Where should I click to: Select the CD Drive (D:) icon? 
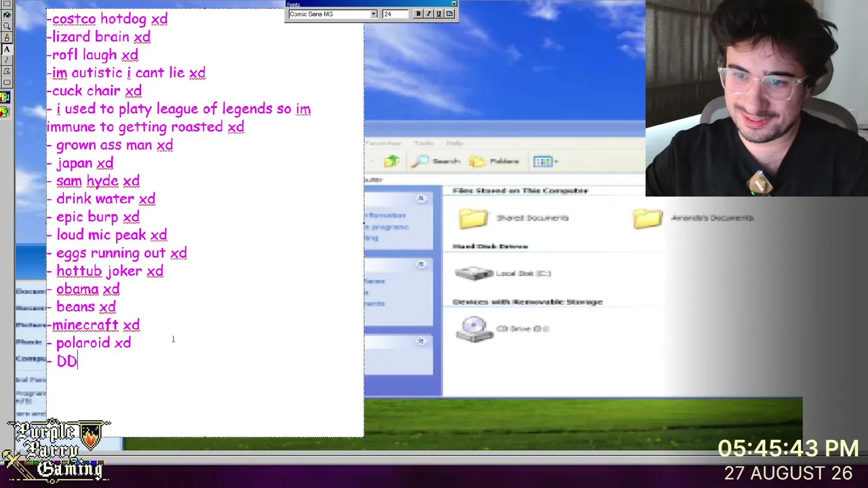502,329
